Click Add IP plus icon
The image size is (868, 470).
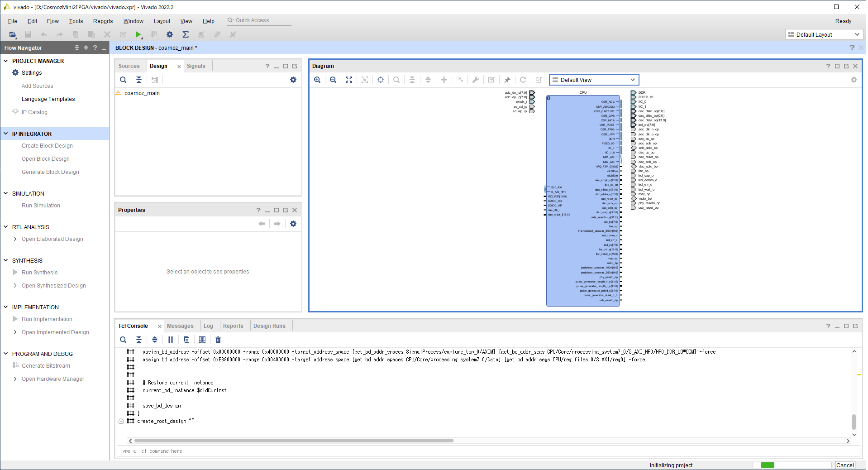pyautogui.click(x=444, y=80)
